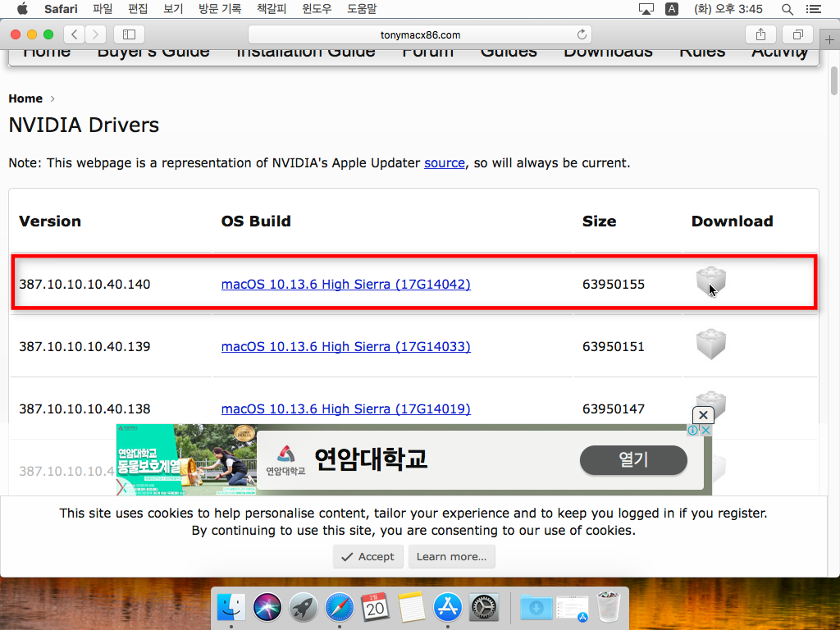This screenshot has width=840, height=630.
Task: Open the Share sheet icon
Action: coord(760,34)
